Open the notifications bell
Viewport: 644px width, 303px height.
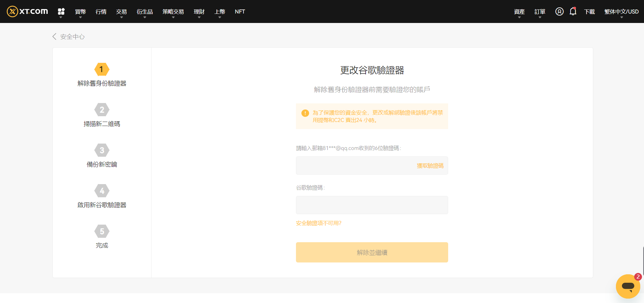click(x=573, y=11)
